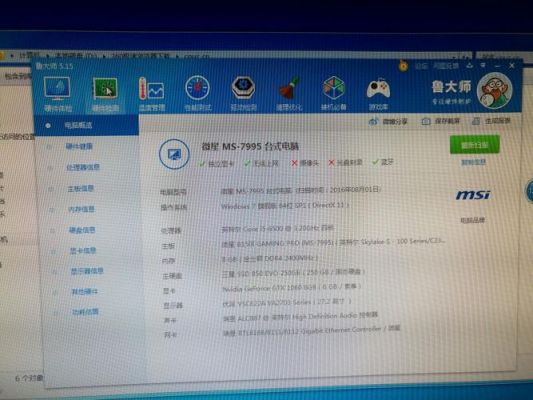
Task: Click the B150I GAMING PRO motherboard value
Action: click(x=333, y=242)
